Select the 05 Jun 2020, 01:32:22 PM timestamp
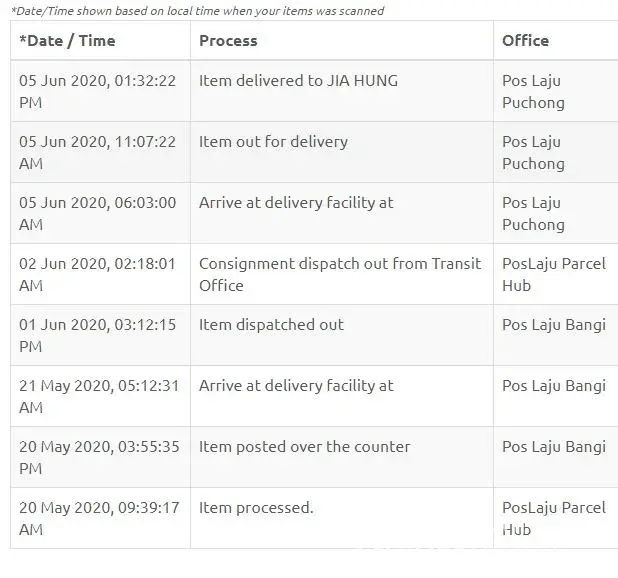Viewport: 618px width, 578px height. [x=97, y=91]
